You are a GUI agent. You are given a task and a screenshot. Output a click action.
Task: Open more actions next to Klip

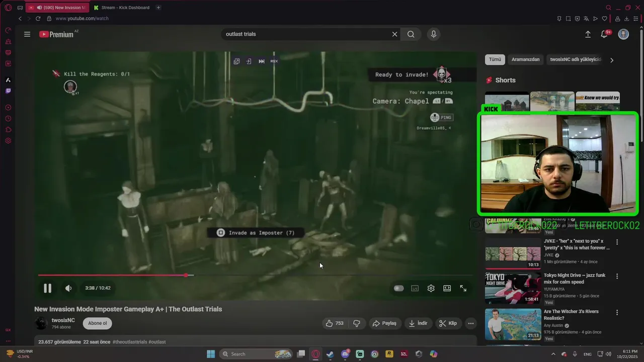[x=471, y=323]
